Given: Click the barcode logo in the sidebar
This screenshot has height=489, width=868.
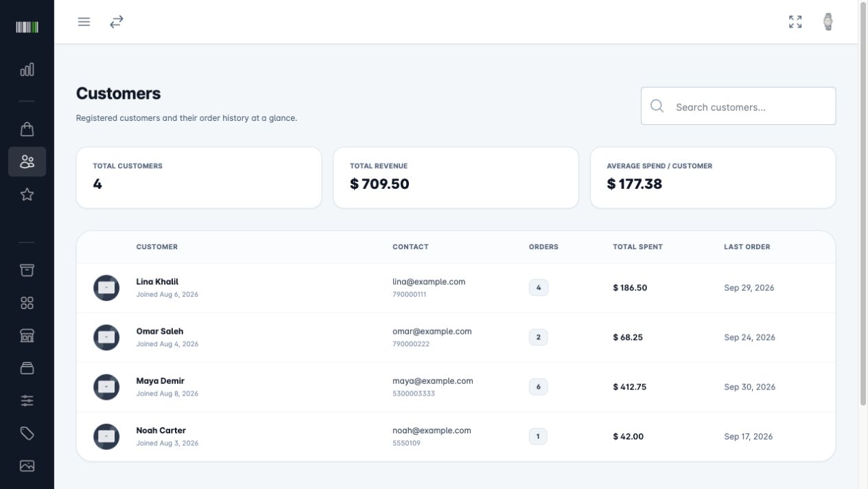Looking at the screenshot, I should tap(27, 27).
